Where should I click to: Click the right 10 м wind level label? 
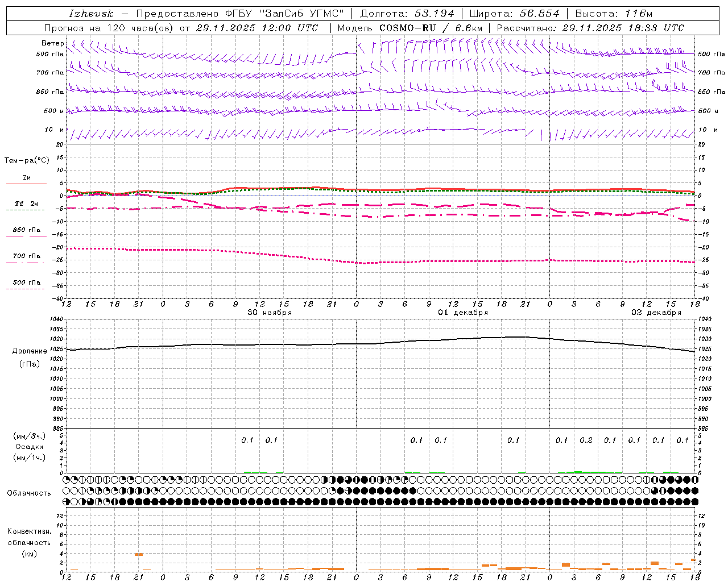[x=708, y=130]
